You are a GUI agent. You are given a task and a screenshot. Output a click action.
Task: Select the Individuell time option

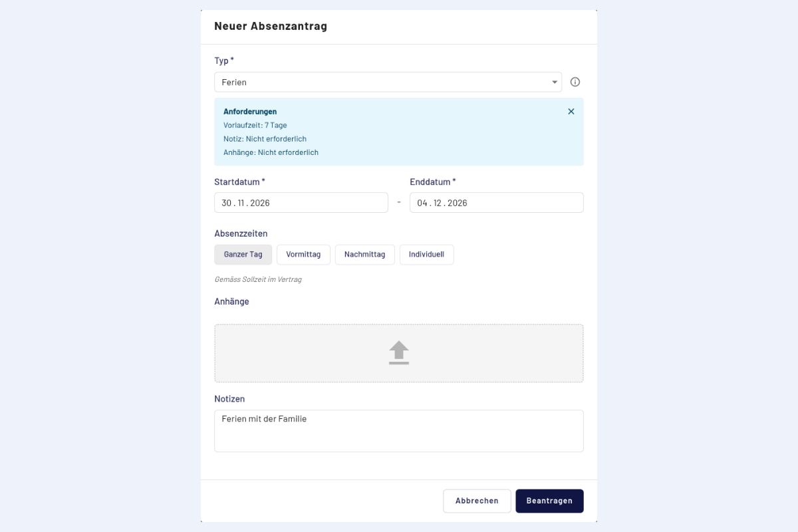click(426, 255)
